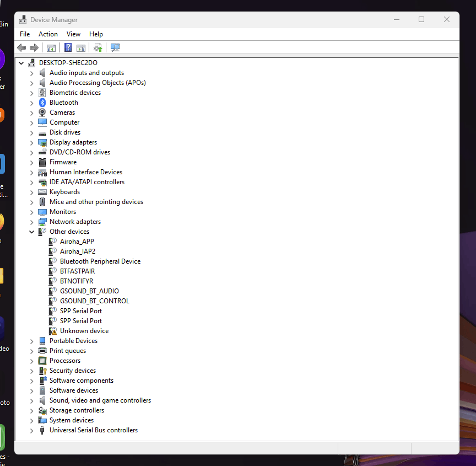Click the Device Manager title bar icon
The image size is (476, 466).
pos(23,19)
